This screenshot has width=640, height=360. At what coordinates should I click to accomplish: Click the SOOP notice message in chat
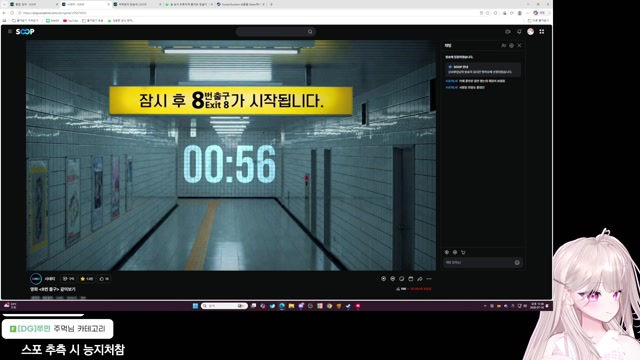(483, 69)
